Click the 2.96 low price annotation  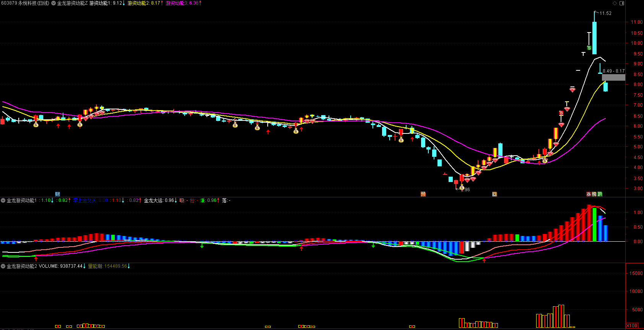click(x=465, y=190)
